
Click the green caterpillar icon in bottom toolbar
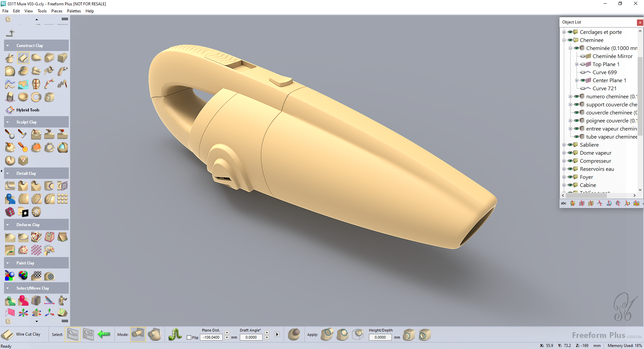[175, 334]
